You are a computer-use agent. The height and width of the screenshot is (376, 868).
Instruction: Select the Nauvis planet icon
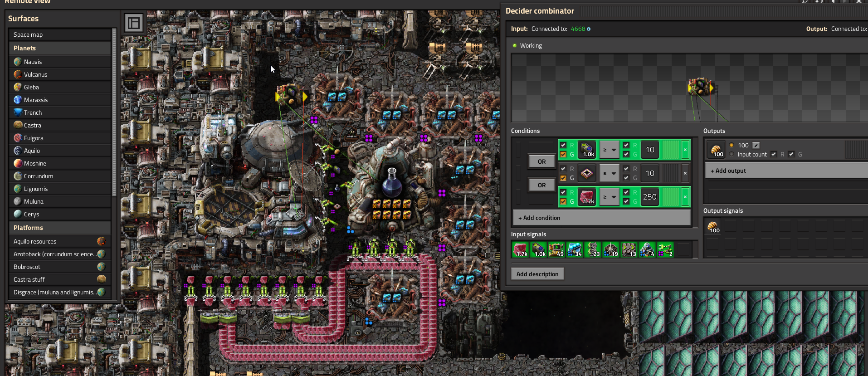pyautogui.click(x=18, y=62)
